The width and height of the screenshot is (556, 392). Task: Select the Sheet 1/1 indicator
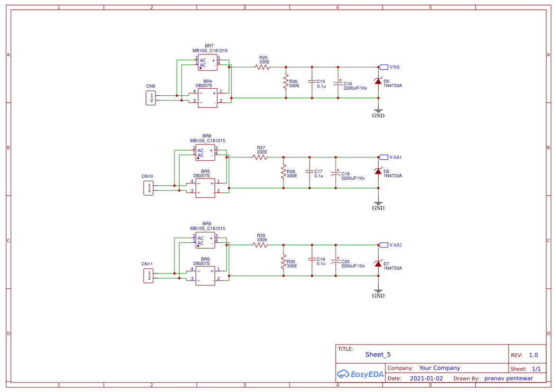526,368
